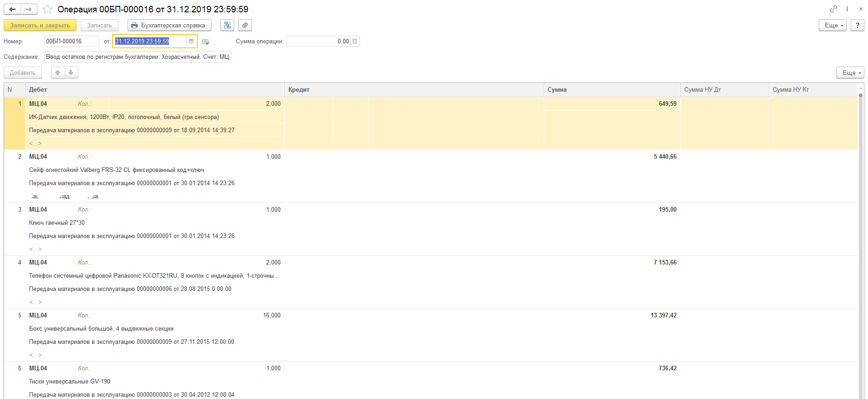
Task: Click the Номер input field
Action: coord(72,41)
